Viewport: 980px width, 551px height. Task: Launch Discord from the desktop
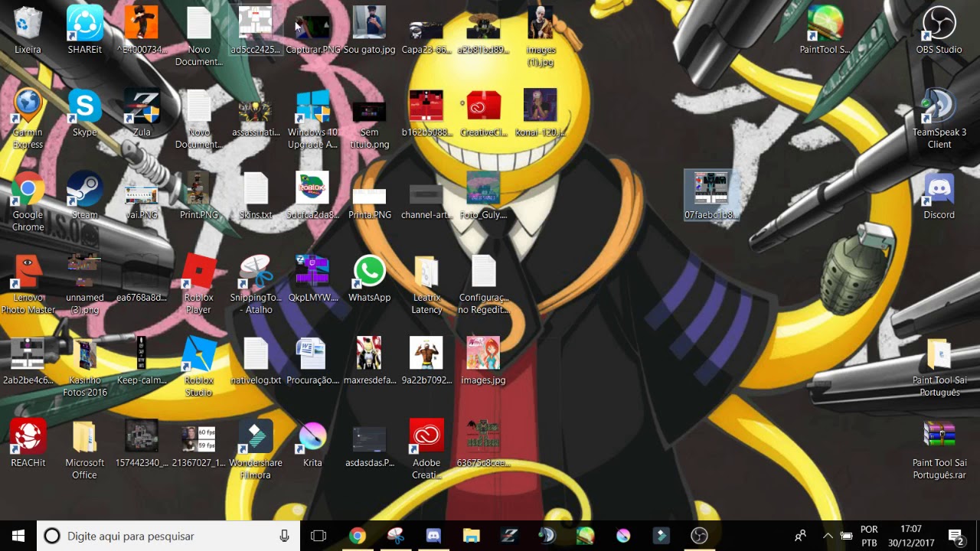[939, 196]
